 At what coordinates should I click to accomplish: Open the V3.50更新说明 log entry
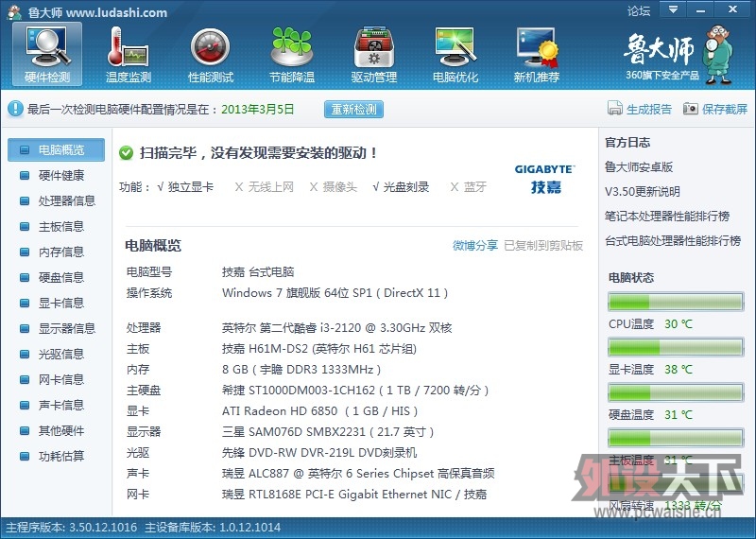[x=643, y=192]
